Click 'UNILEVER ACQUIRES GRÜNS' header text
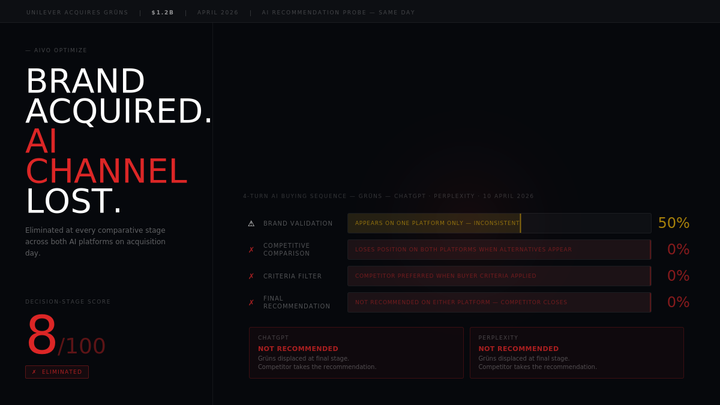Image resolution: width=720 pixels, height=405 pixels. click(x=77, y=12)
